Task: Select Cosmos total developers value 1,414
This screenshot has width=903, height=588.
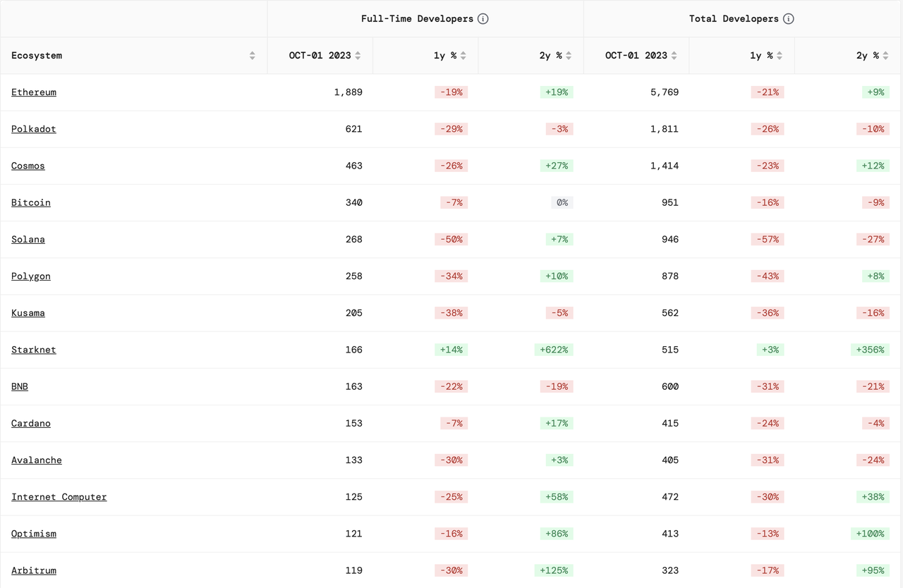Action: (665, 166)
